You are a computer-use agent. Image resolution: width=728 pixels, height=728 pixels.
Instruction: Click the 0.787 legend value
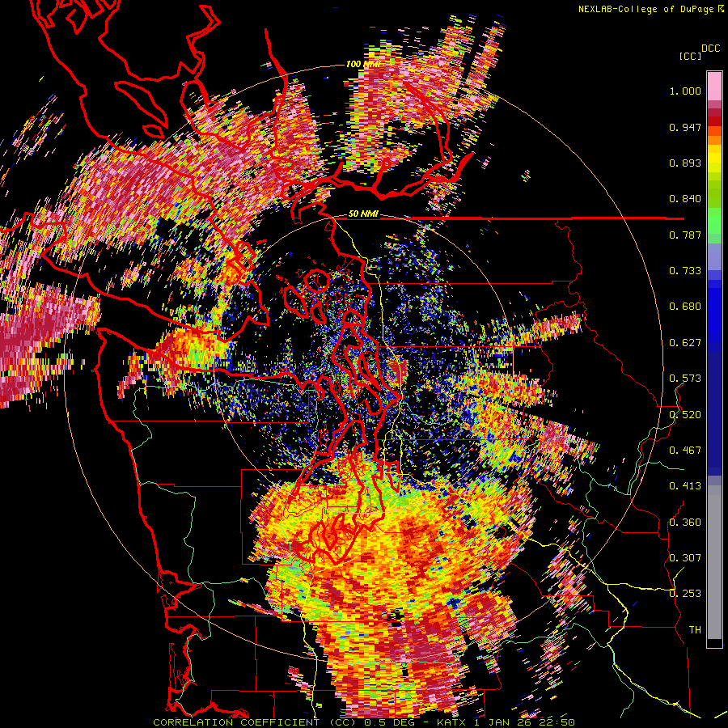tap(685, 235)
